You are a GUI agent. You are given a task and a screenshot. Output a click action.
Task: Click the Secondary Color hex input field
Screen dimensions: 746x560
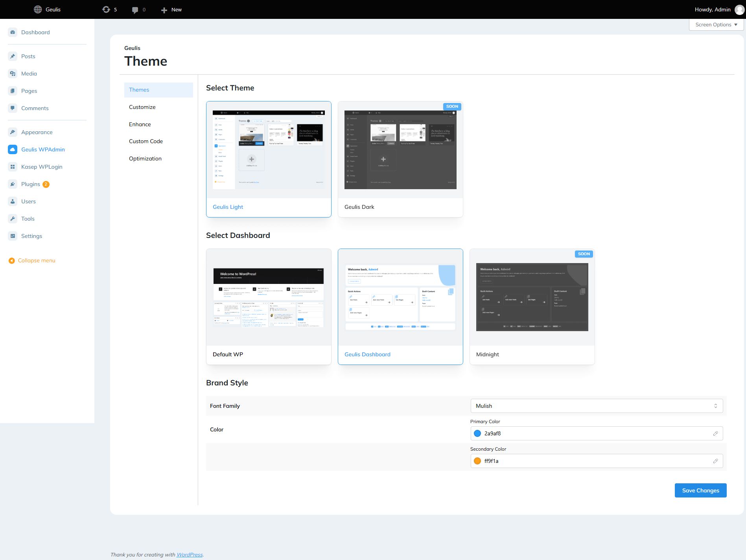(x=597, y=461)
